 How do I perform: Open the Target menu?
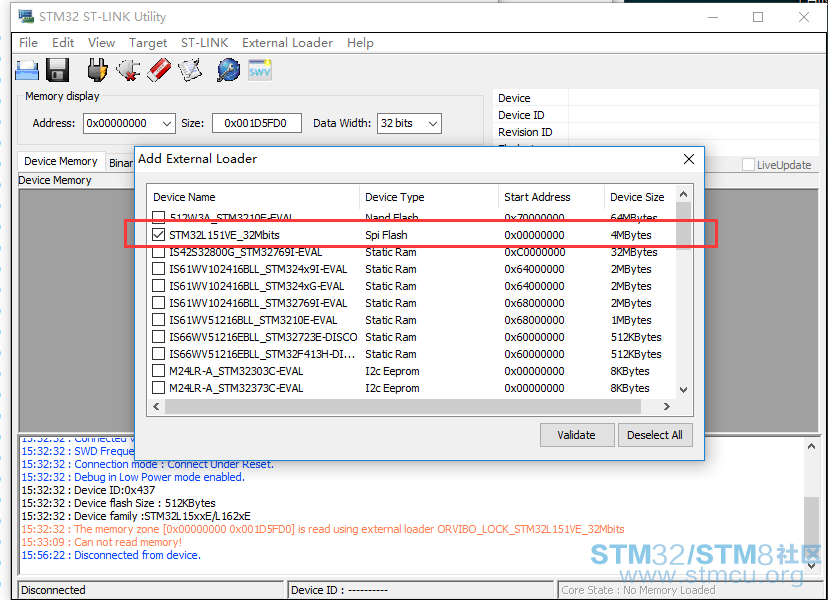click(148, 43)
